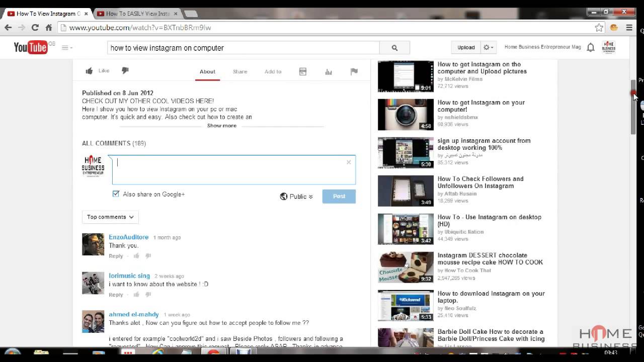This screenshot has height=362, width=644.
Task: Click the Home Business channel avatar top right
Action: coord(609,47)
